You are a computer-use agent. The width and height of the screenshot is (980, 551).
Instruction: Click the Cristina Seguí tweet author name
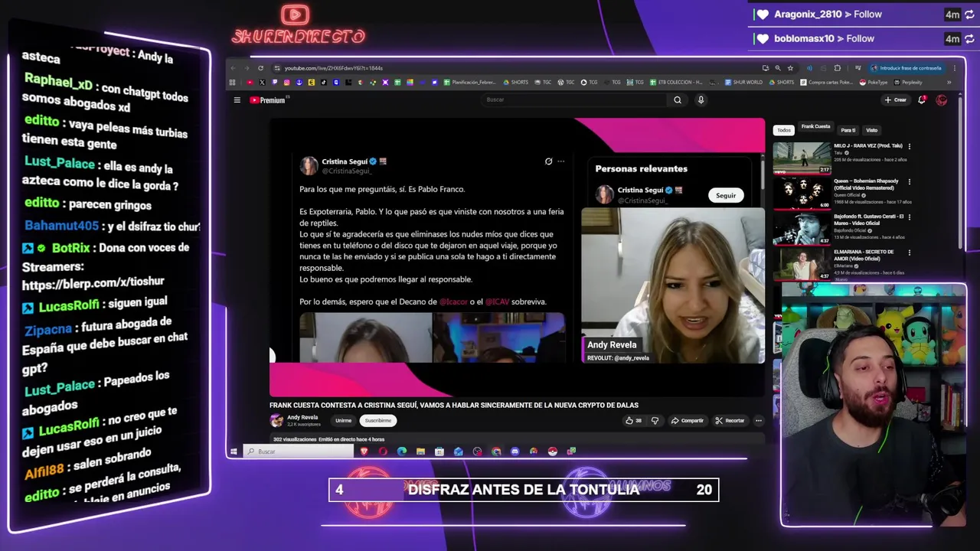tap(345, 161)
